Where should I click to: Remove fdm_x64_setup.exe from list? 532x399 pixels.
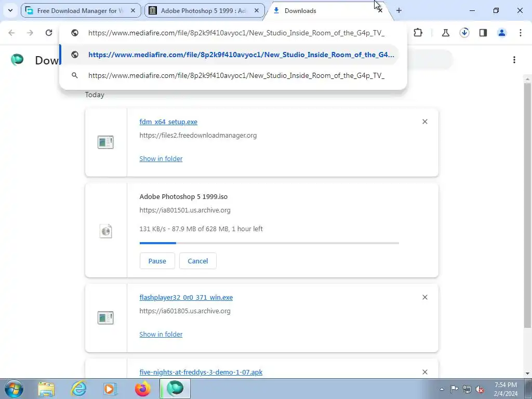point(425,122)
